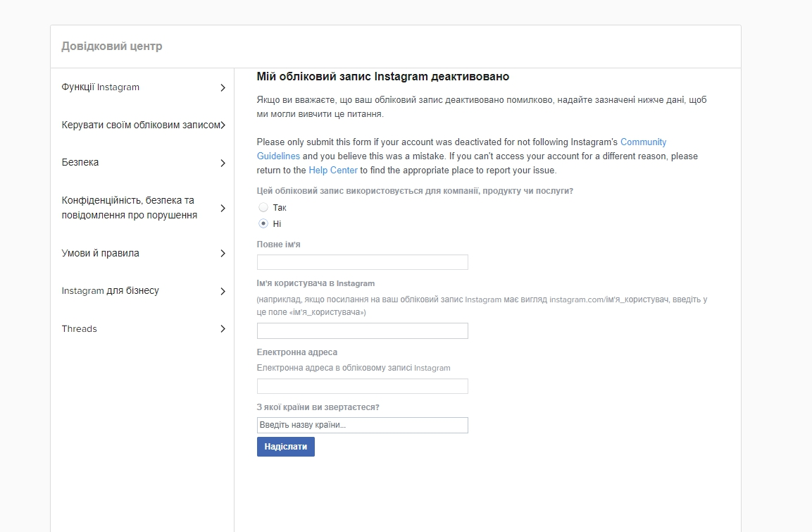Click chevron for Instagram для бізнесу
Image resolution: width=812 pixels, height=532 pixels.
pos(223,292)
